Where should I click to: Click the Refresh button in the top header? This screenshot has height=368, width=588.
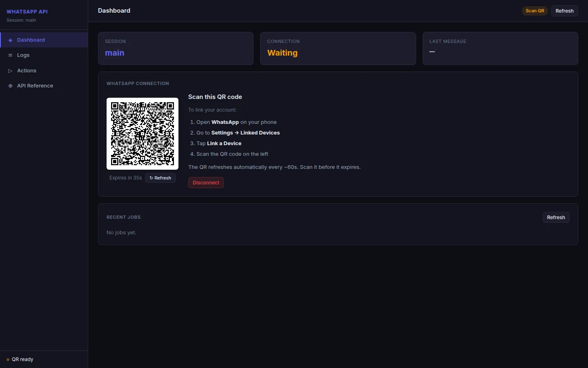point(565,11)
